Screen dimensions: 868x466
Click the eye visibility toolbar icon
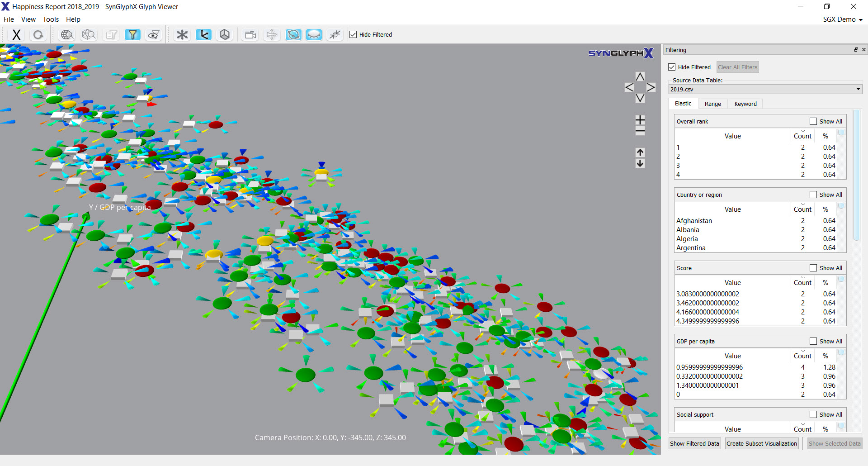pyautogui.click(x=154, y=35)
